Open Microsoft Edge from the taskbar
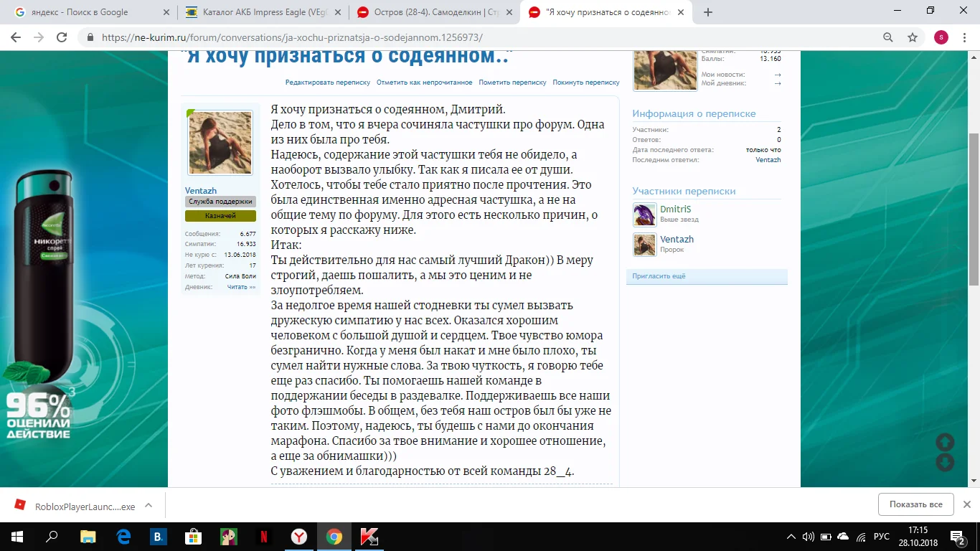The image size is (980, 551). pos(123,536)
